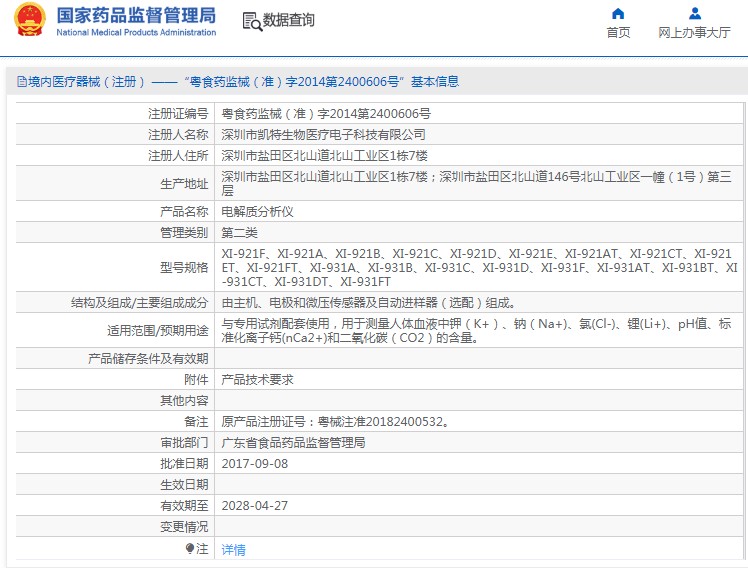Image resolution: width=748 pixels, height=568 pixels.
Task: Select company name 深圳市凯特生物医疗电子科技有限公司
Action: pyautogui.click(x=323, y=134)
